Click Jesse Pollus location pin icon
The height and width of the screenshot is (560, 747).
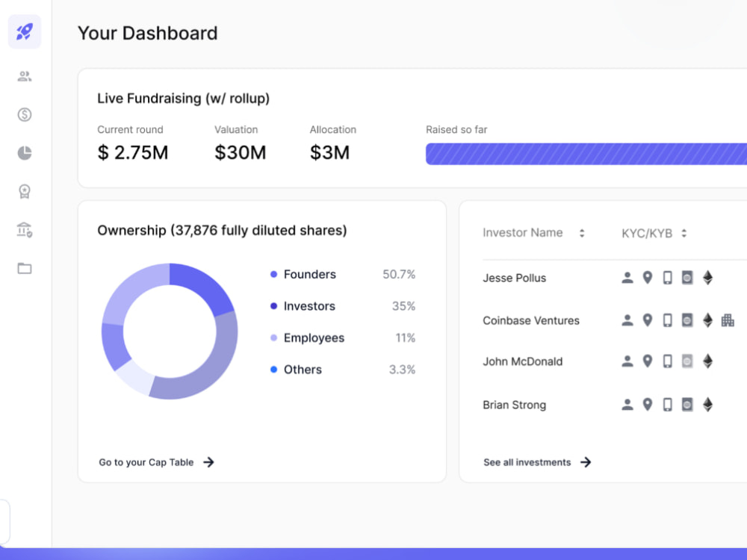[x=648, y=278]
